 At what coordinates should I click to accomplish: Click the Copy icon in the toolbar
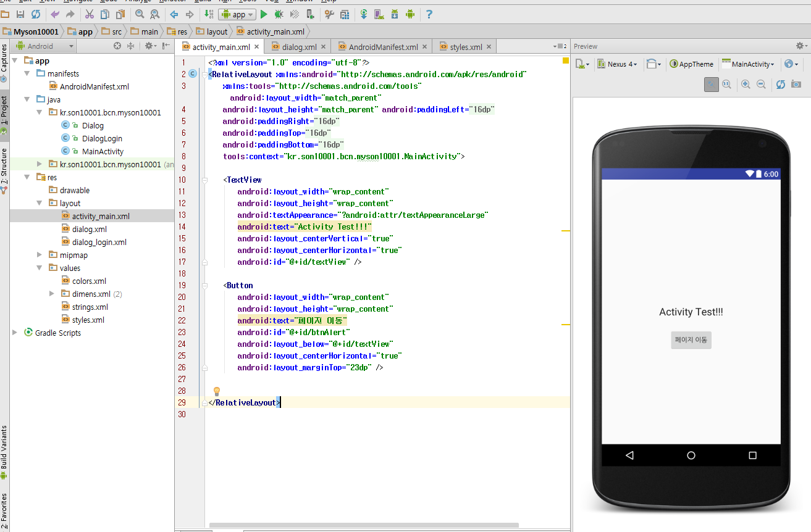tap(104, 14)
